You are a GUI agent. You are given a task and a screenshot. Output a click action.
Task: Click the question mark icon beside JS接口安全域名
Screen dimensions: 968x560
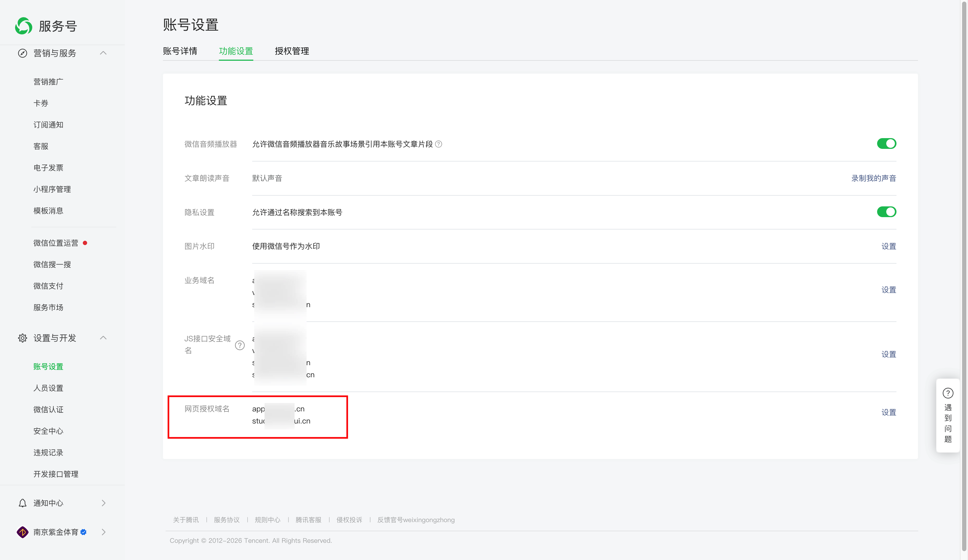(x=240, y=345)
